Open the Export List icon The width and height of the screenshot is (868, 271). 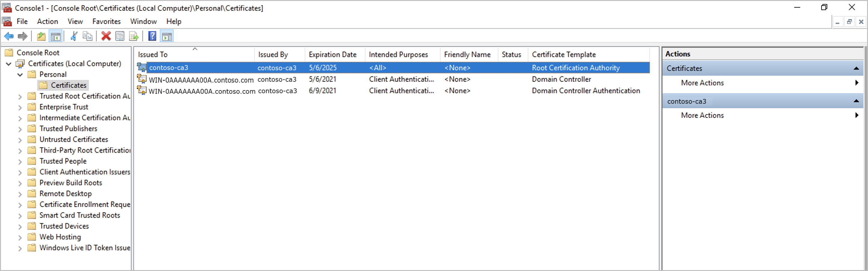(134, 36)
